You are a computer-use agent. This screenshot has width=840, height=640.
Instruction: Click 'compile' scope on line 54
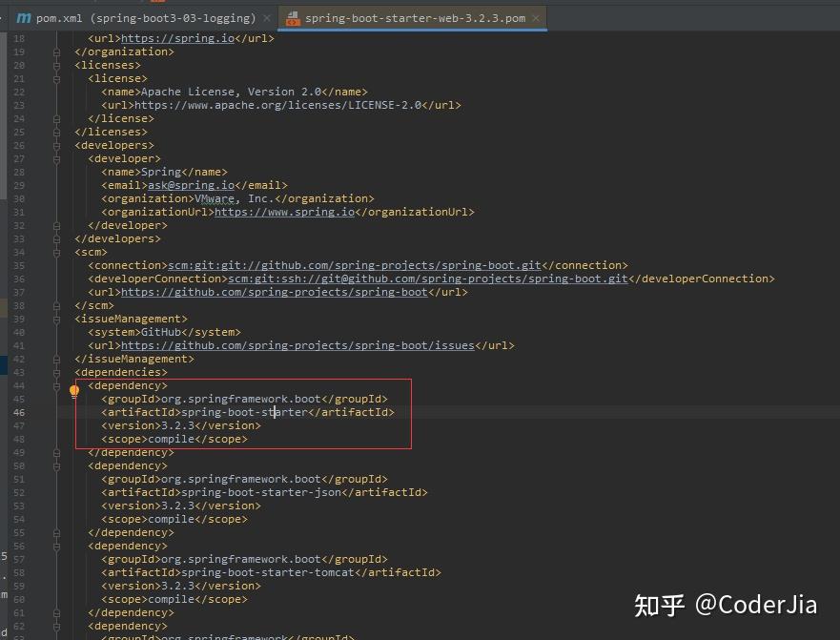coord(172,520)
